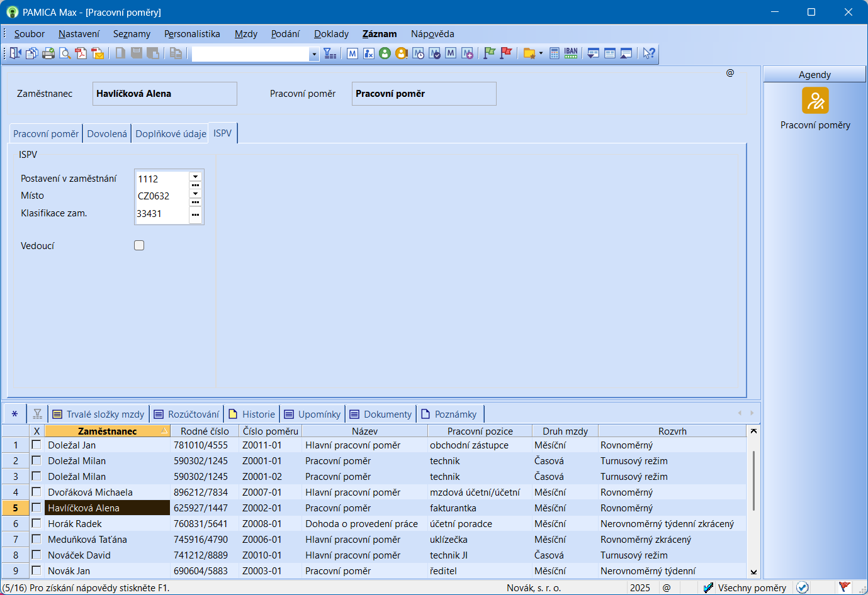
Task: Click the Agendy panel header
Action: [x=814, y=74]
